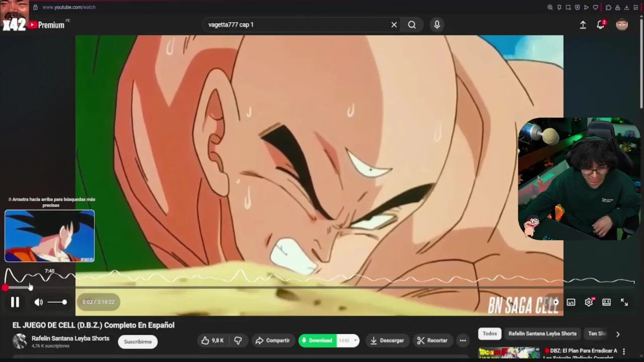644x362 pixels.
Task: Open the browser downloads icon
Action: pyautogui.click(x=626, y=8)
